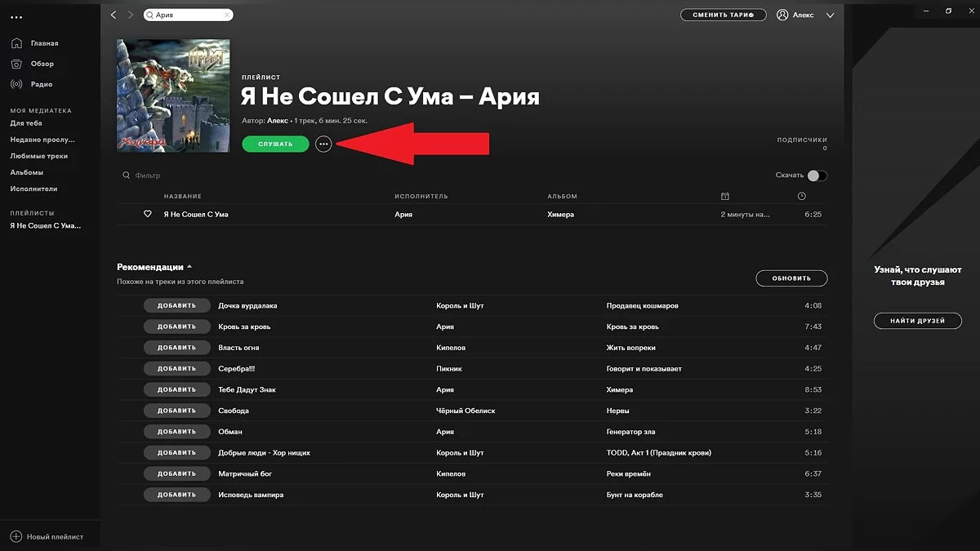
Task: Go forward with the right arrow
Action: click(x=130, y=15)
